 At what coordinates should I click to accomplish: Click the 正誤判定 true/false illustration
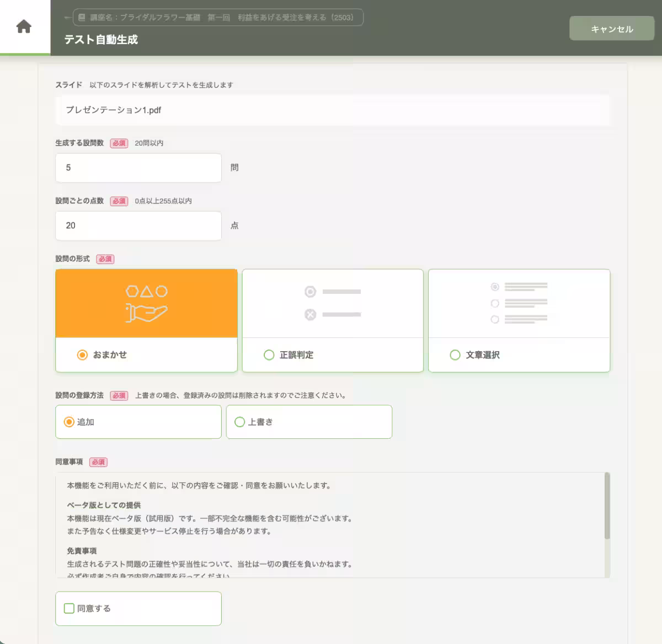(x=333, y=303)
